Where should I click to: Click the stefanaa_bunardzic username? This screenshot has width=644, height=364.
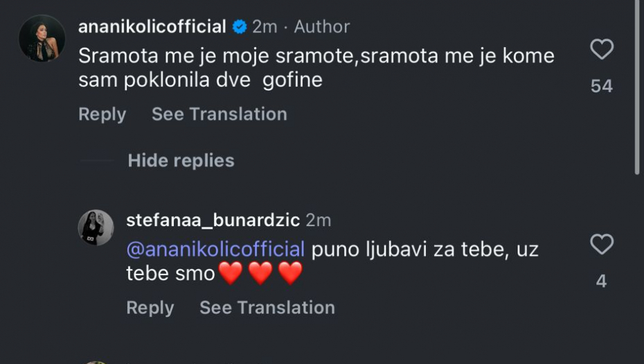pos(213,220)
